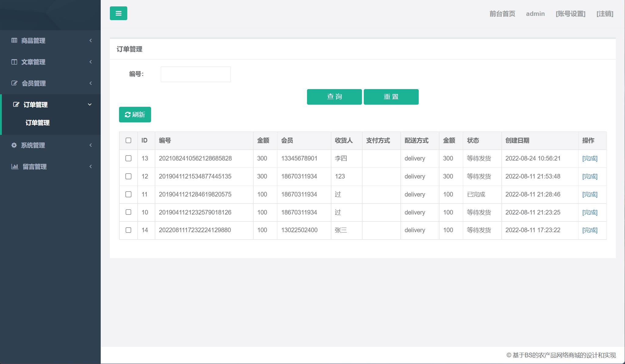Viewport: 625px width, 364px height.
Task: Click the table icon beside 商品管理
Action: [14, 40]
